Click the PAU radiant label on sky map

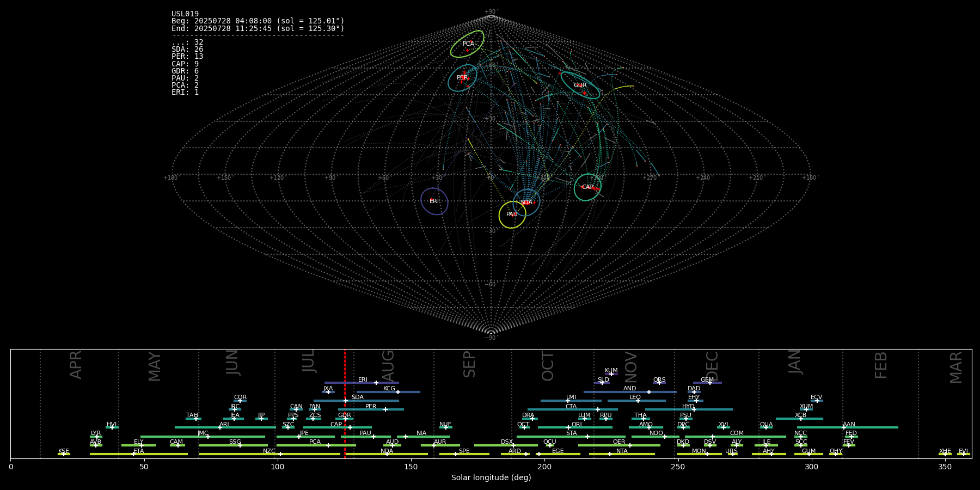click(512, 215)
